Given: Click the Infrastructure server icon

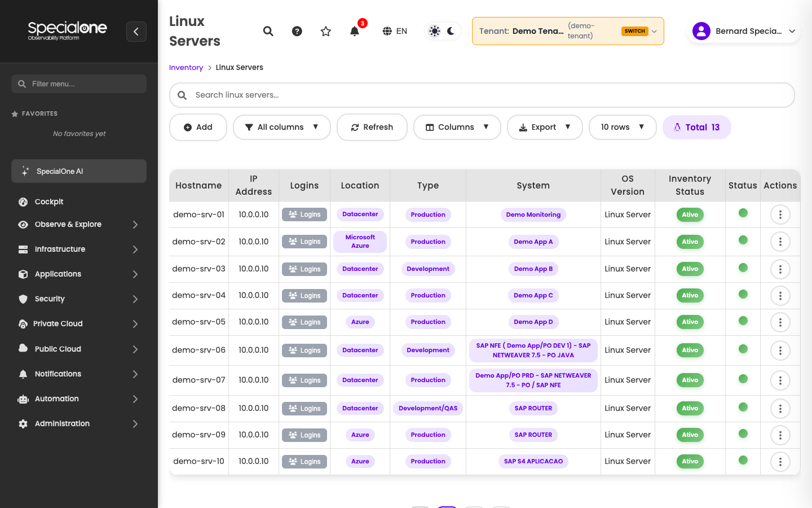Looking at the screenshot, I should click(23, 249).
